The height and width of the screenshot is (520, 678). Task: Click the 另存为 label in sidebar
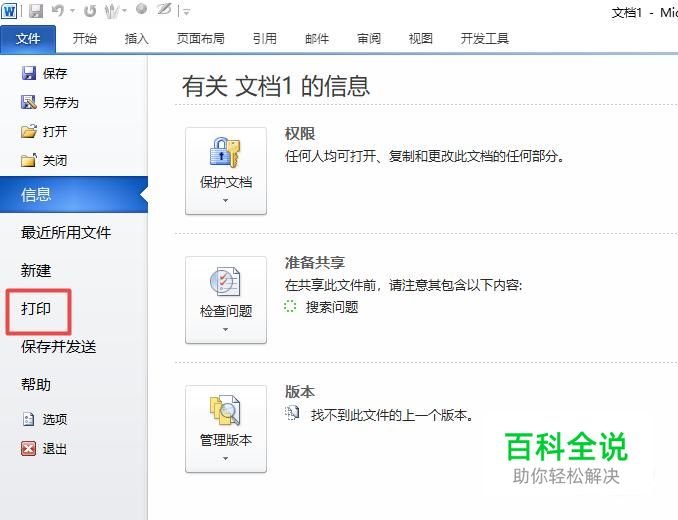click(x=61, y=102)
